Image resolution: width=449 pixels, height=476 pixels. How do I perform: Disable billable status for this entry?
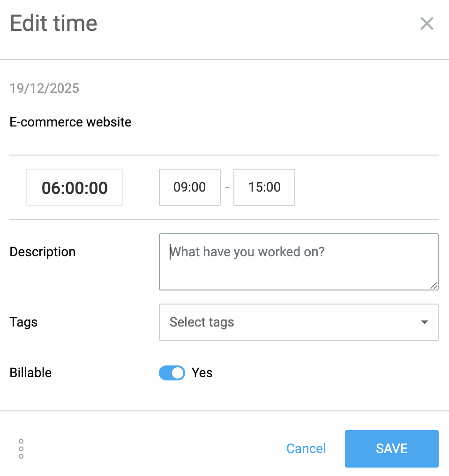tap(172, 372)
